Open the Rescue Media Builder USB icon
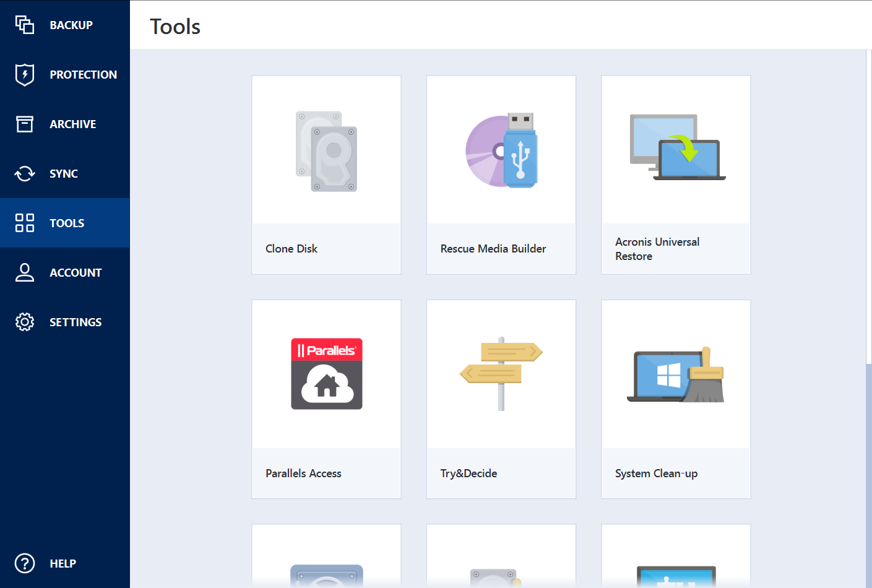872x588 pixels. [x=501, y=150]
